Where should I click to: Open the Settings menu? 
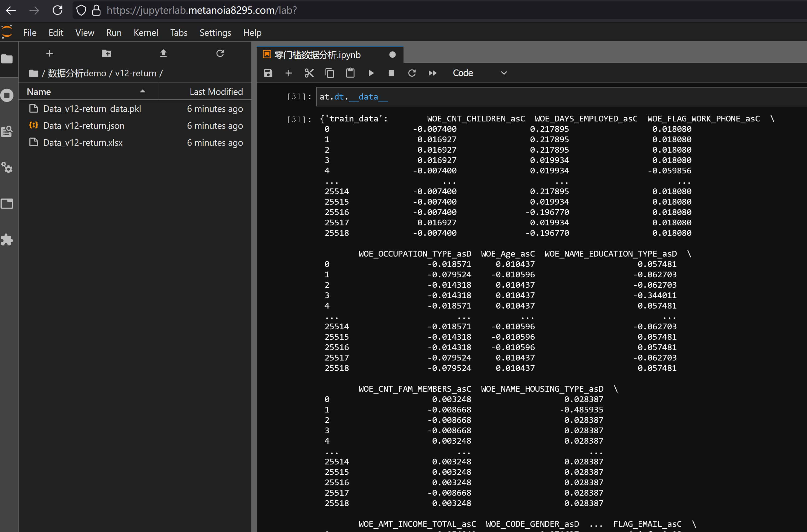click(215, 33)
